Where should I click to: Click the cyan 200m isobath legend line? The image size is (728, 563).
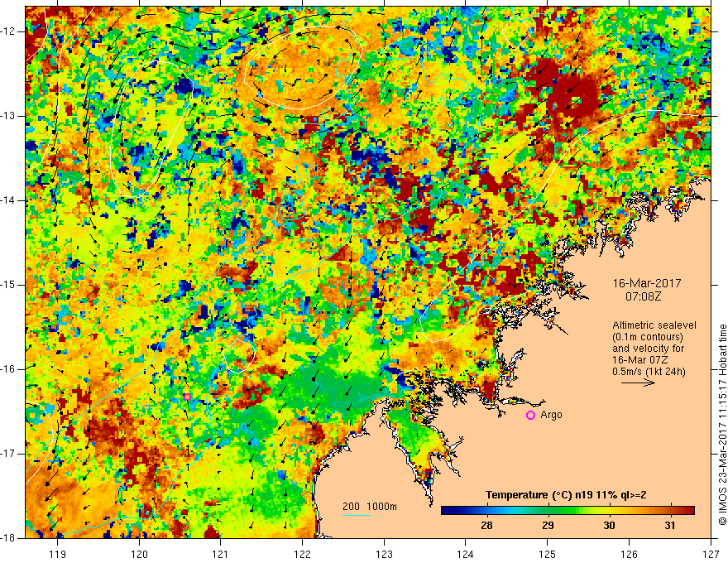pyautogui.click(x=356, y=515)
